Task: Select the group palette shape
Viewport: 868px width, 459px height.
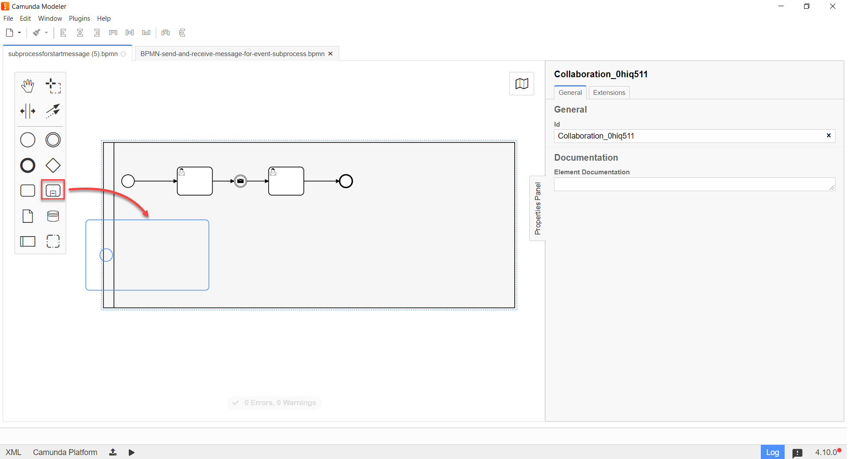Action: point(53,241)
